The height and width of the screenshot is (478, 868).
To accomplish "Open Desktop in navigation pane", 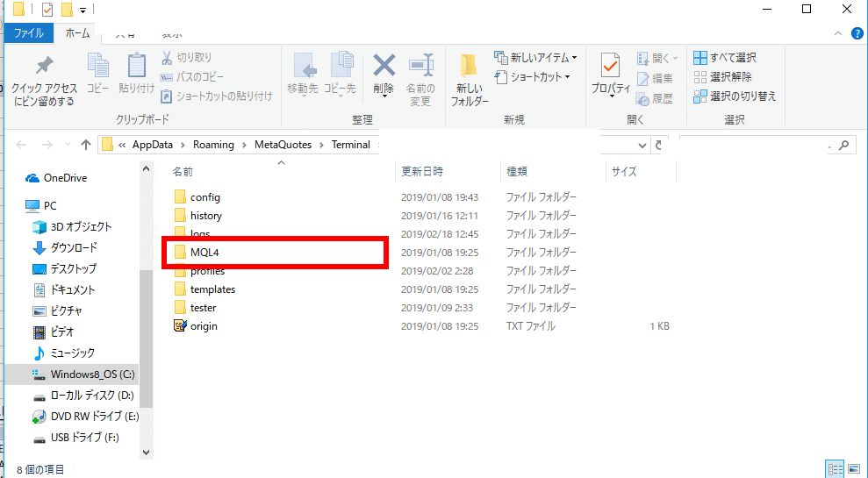I will [x=64, y=269].
